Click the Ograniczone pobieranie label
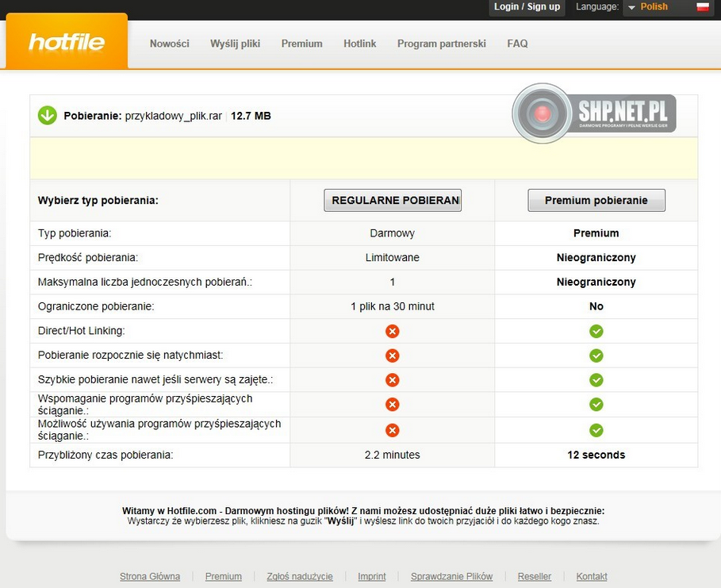Image resolution: width=721 pixels, height=588 pixels. (x=96, y=306)
